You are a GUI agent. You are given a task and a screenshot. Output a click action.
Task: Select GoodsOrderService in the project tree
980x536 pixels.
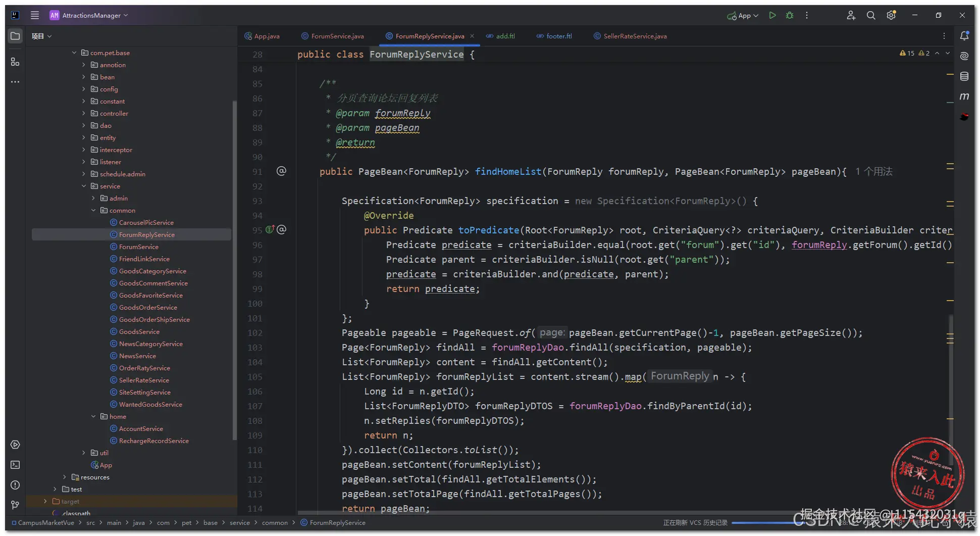tap(148, 307)
